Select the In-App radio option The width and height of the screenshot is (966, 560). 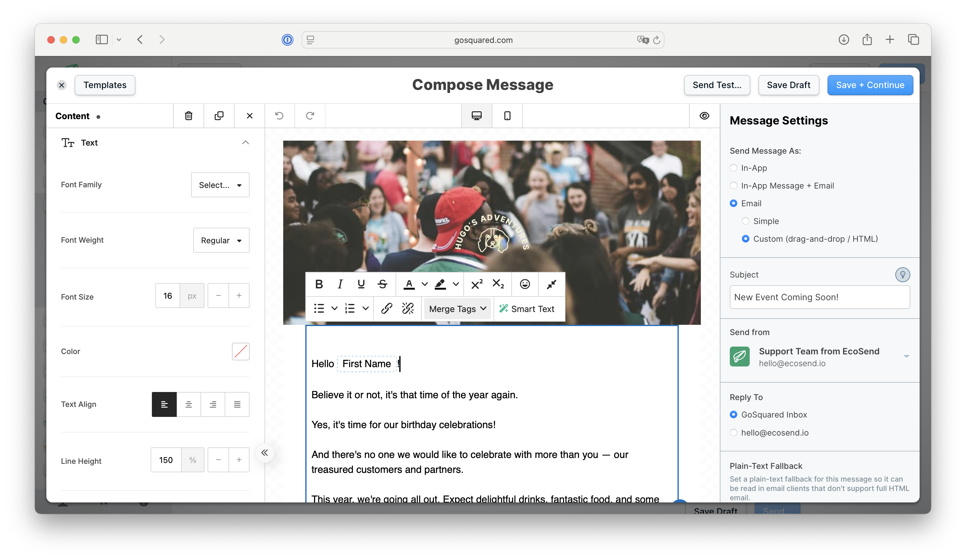pyautogui.click(x=733, y=168)
